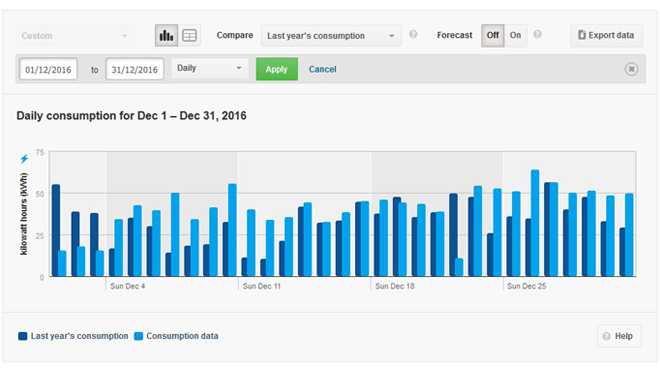This screenshot has height=372, width=660.
Task: Click the kilowatt hours (kWh) axis label
Action: click(x=24, y=214)
